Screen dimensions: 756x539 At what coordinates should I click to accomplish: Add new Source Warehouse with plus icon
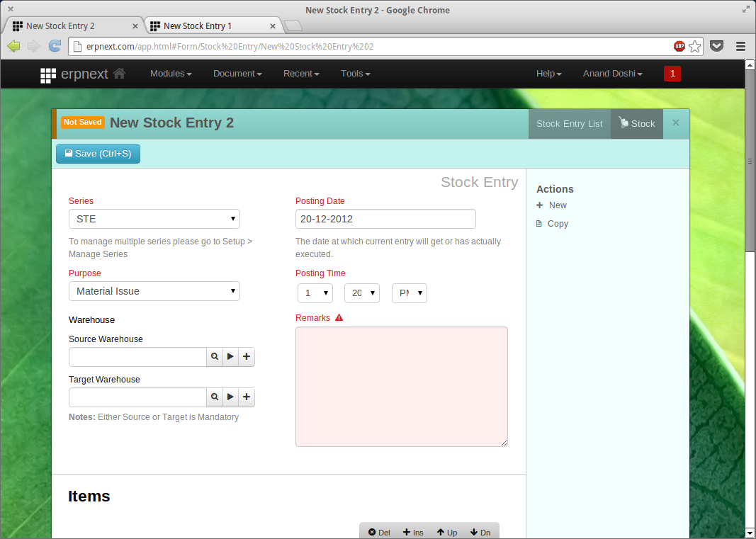[247, 357]
